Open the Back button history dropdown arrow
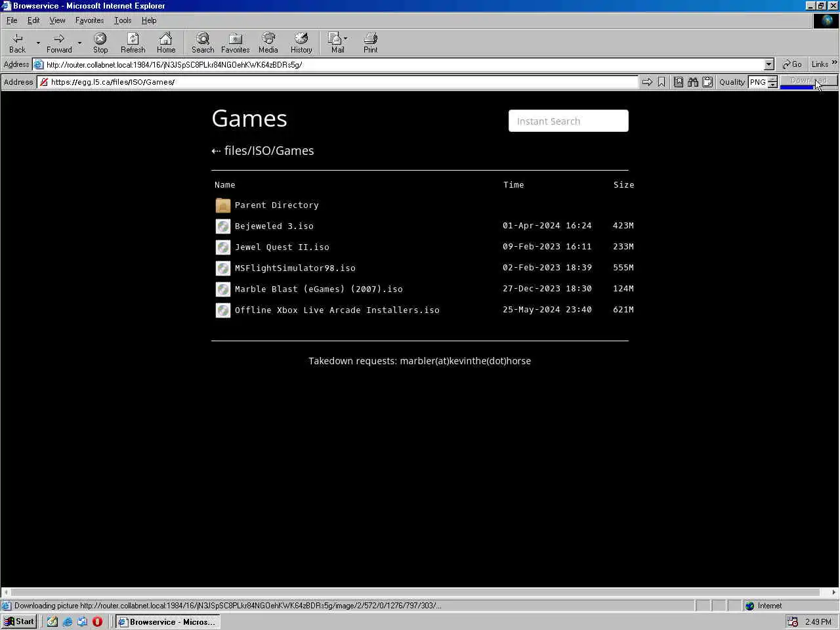The width and height of the screenshot is (840, 630). (38, 43)
